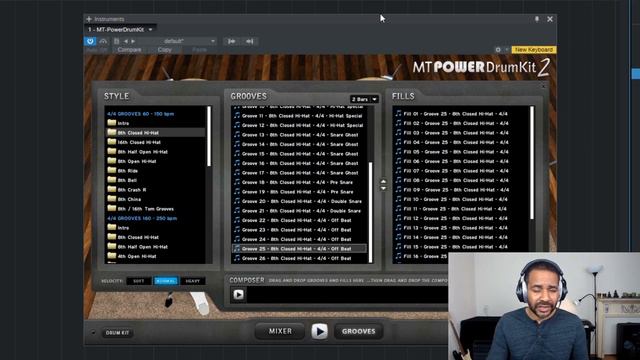The width and height of the screenshot is (640, 360).
Task: Click the main play button
Action: coord(320,331)
